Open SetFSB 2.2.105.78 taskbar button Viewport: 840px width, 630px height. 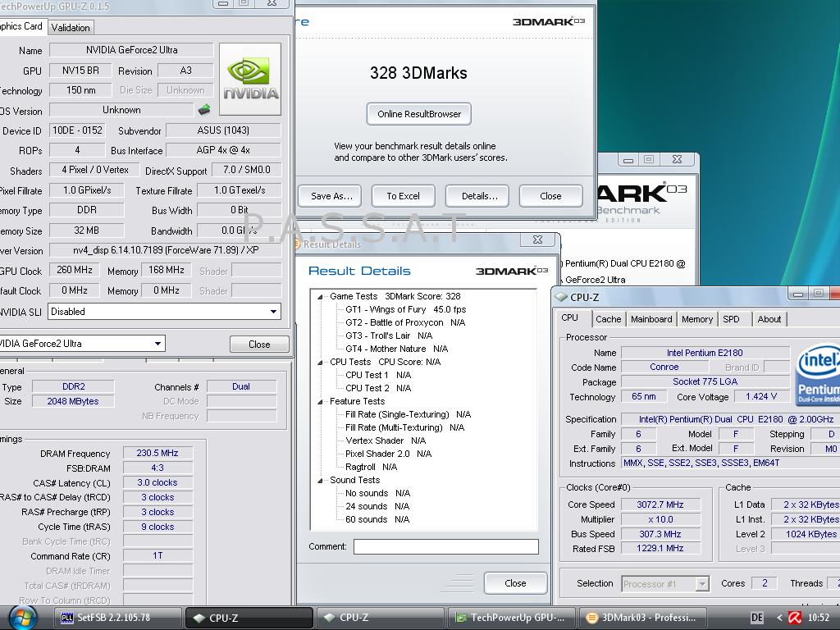118,618
